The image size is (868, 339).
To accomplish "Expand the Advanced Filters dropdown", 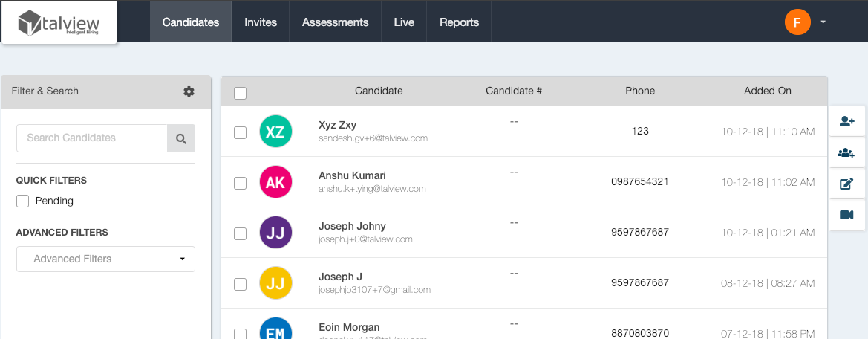I will (105, 259).
